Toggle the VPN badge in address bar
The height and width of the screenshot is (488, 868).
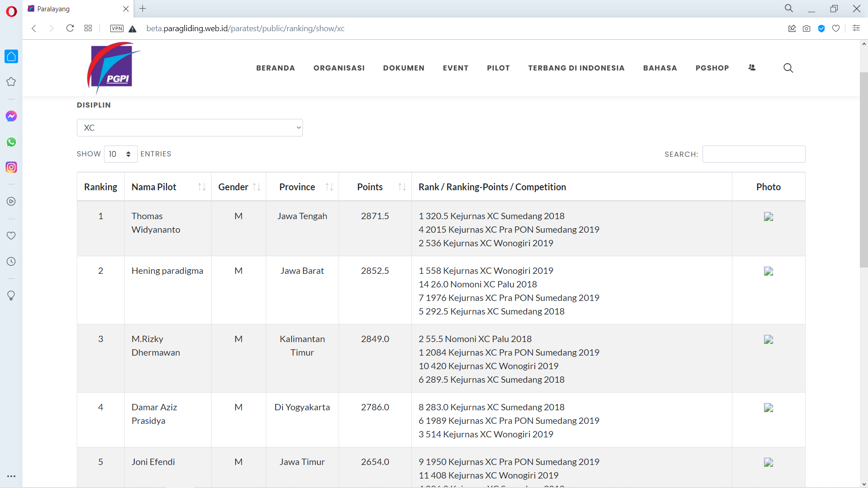(x=117, y=28)
